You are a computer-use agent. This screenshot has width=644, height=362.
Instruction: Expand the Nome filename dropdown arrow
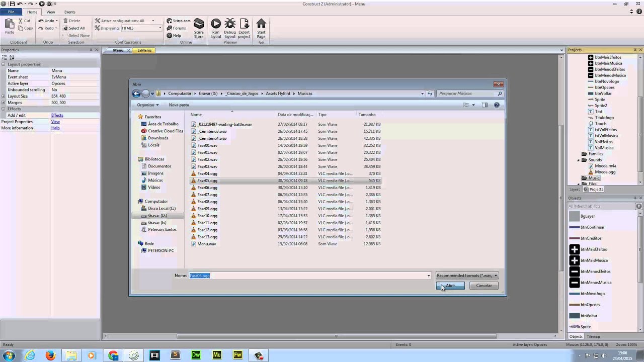pyautogui.click(x=429, y=276)
